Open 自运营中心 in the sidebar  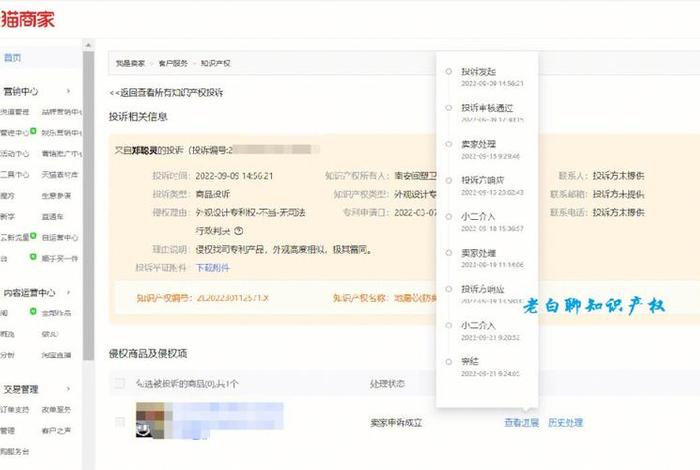click(x=60, y=237)
